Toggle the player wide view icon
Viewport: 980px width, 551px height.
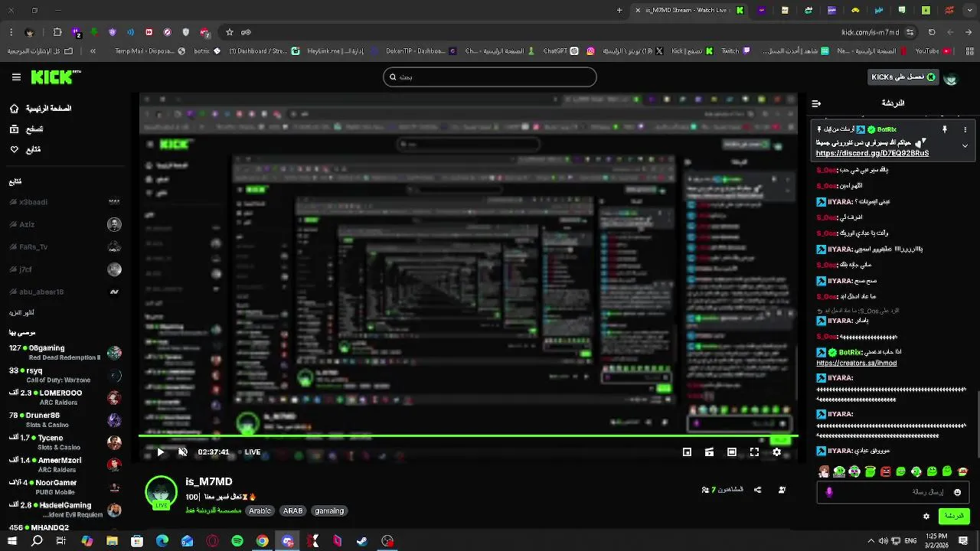pos(732,452)
